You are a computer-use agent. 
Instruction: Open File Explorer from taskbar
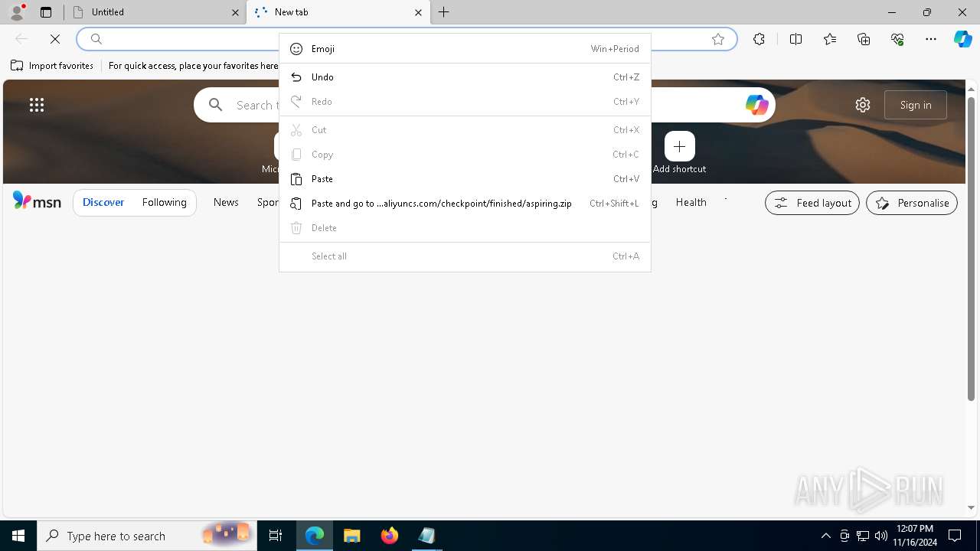click(x=352, y=536)
